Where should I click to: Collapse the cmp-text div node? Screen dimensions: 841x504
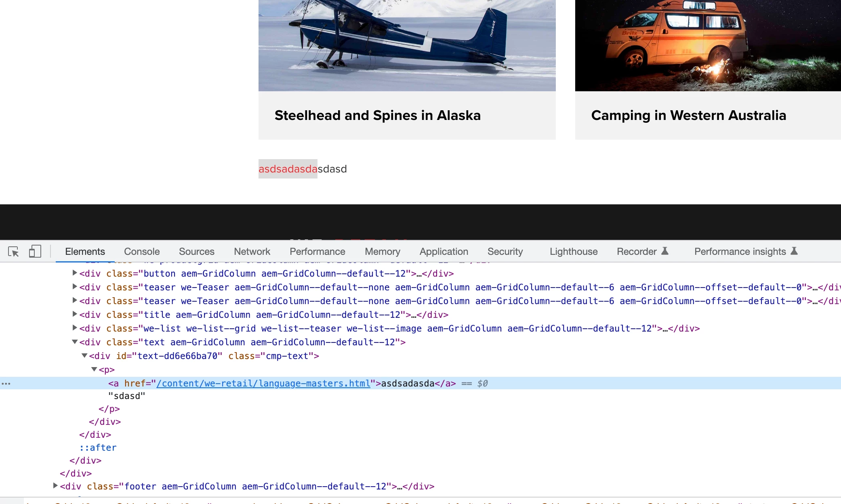[84, 356]
